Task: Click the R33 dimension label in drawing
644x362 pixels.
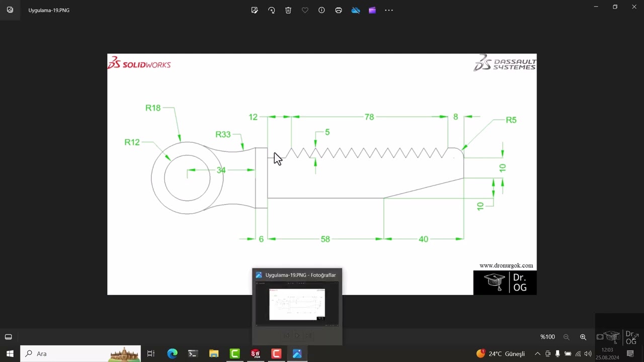Action: click(x=223, y=134)
